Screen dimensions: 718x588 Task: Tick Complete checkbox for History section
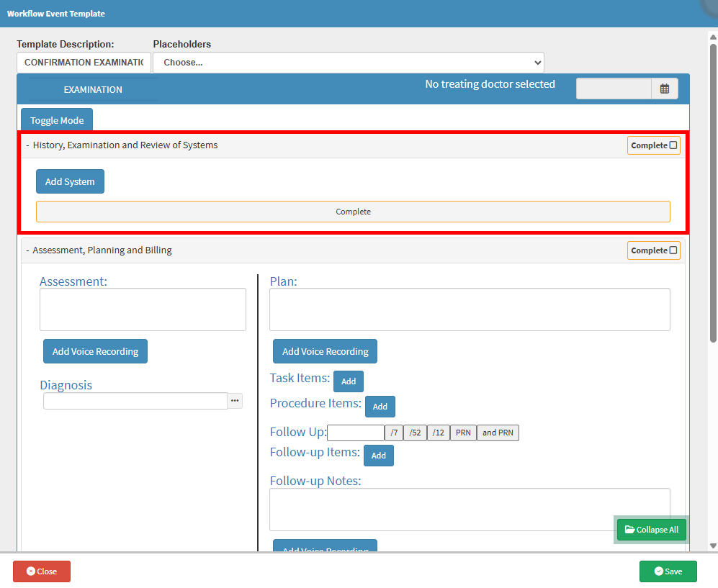point(673,145)
